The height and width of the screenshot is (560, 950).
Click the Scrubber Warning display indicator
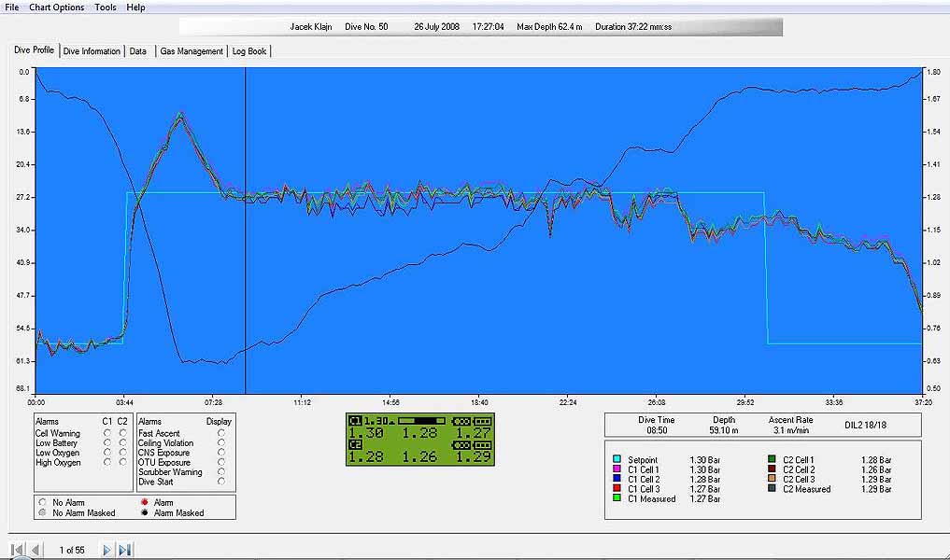(x=221, y=471)
